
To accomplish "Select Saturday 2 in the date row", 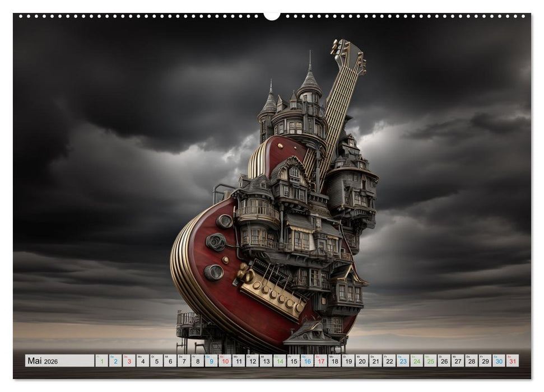I will [115, 361].
